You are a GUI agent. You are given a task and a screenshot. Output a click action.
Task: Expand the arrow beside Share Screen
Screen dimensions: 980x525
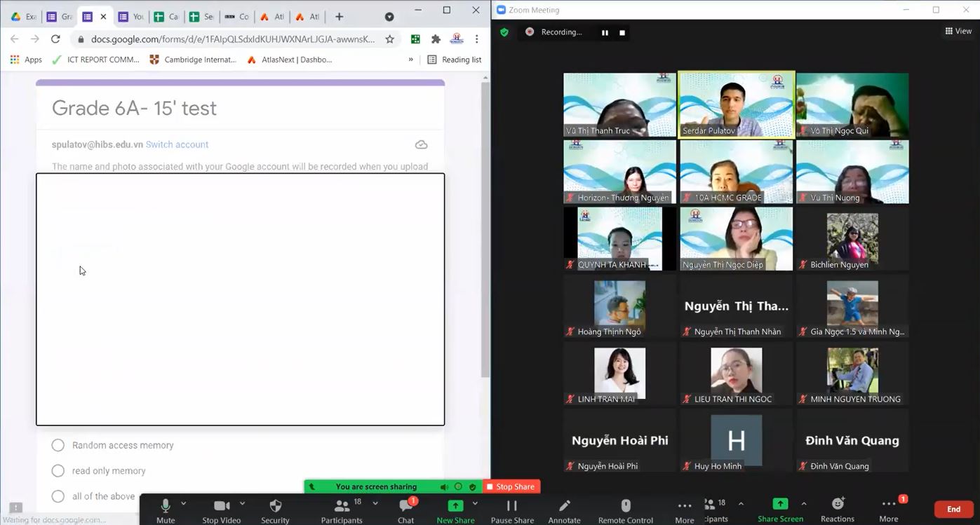pos(804,503)
